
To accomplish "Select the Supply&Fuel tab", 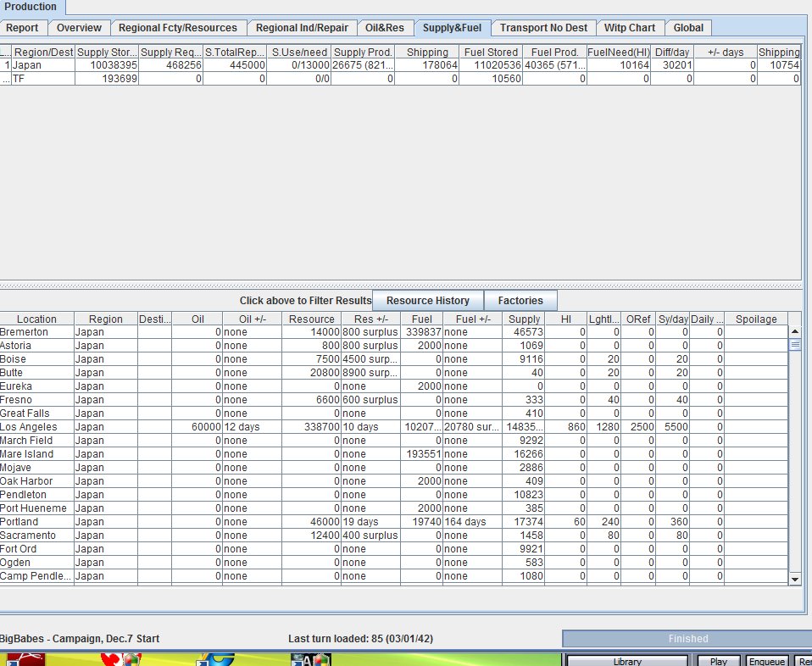I will tap(452, 28).
